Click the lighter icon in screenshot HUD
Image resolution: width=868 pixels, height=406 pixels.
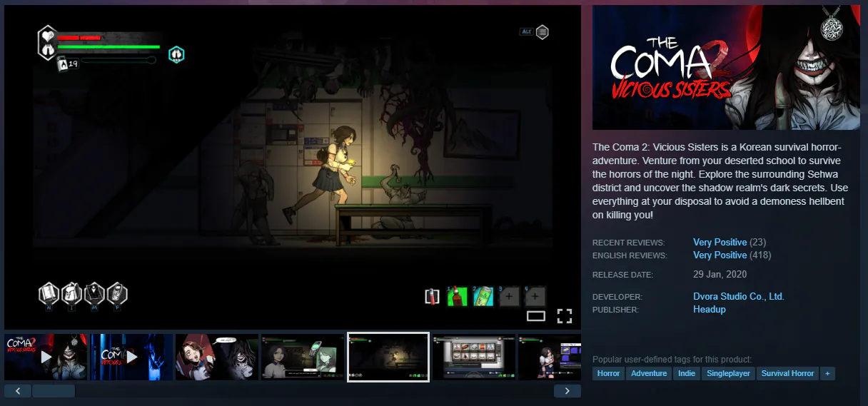click(x=432, y=296)
